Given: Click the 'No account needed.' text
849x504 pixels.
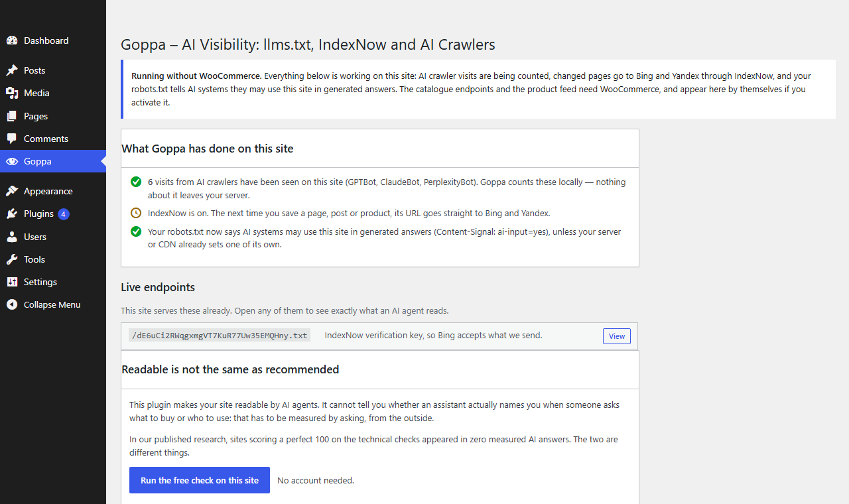Looking at the screenshot, I should (x=316, y=480).
